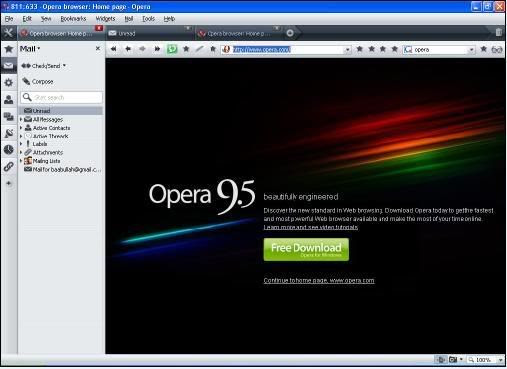
Task: Open the Bookmarks panel star icon in sidebar
Action: (x=9, y=49)
